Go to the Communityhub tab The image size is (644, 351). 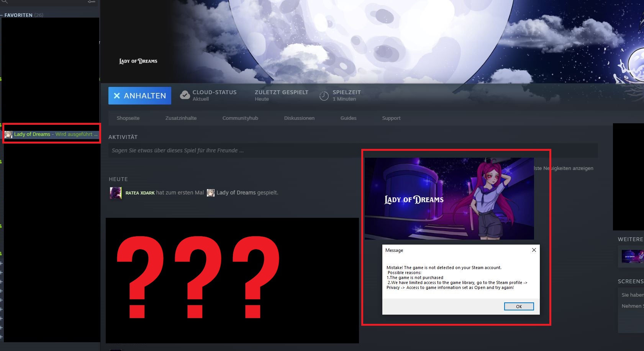[240, 118]
